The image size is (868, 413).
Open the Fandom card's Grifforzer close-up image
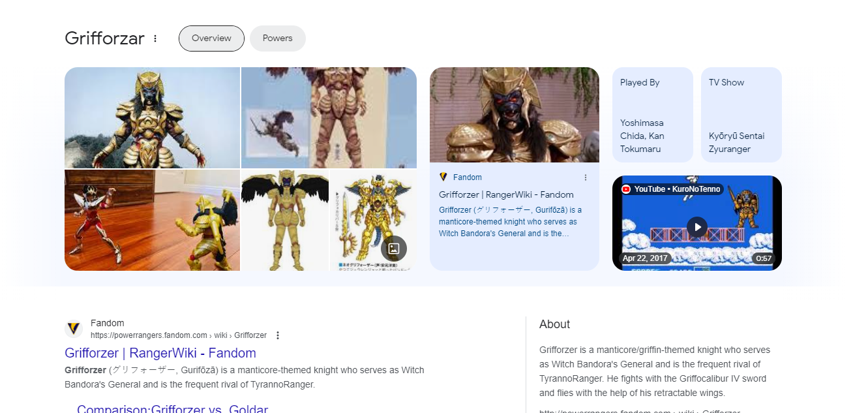point(515,115)
